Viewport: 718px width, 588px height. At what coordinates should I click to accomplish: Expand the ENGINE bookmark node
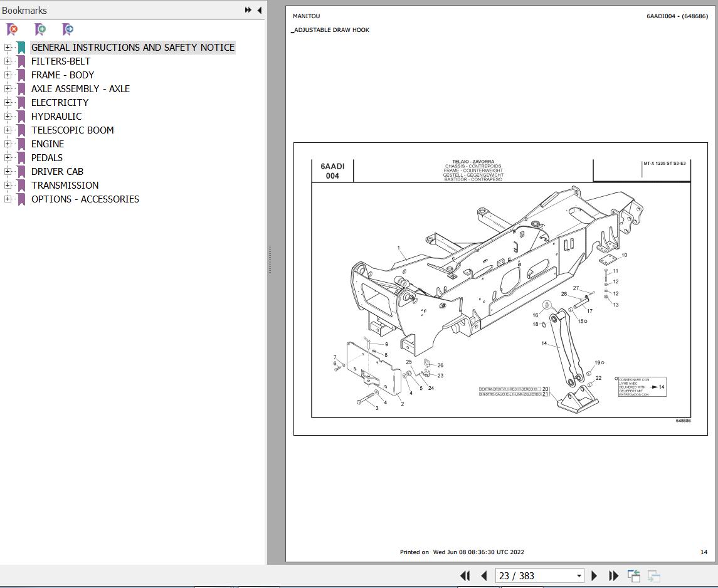pos(8,144)
